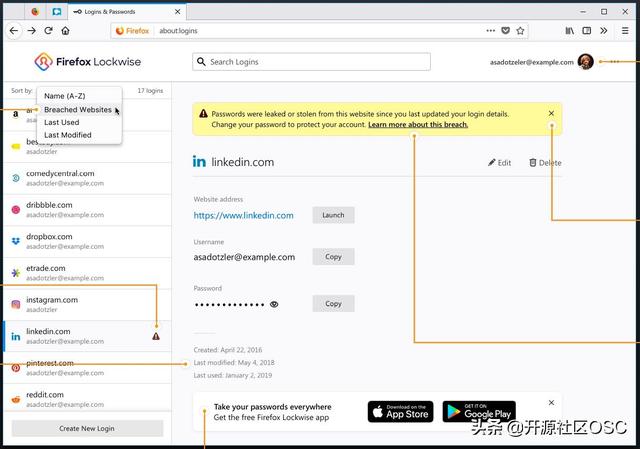Switch to the Logins & Passwords tab
This screenshot has height=449, width=640.
point(127,12)
